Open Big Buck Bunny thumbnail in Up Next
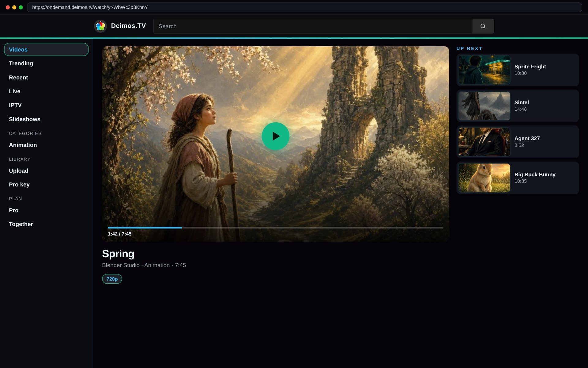 click(484, 178)
